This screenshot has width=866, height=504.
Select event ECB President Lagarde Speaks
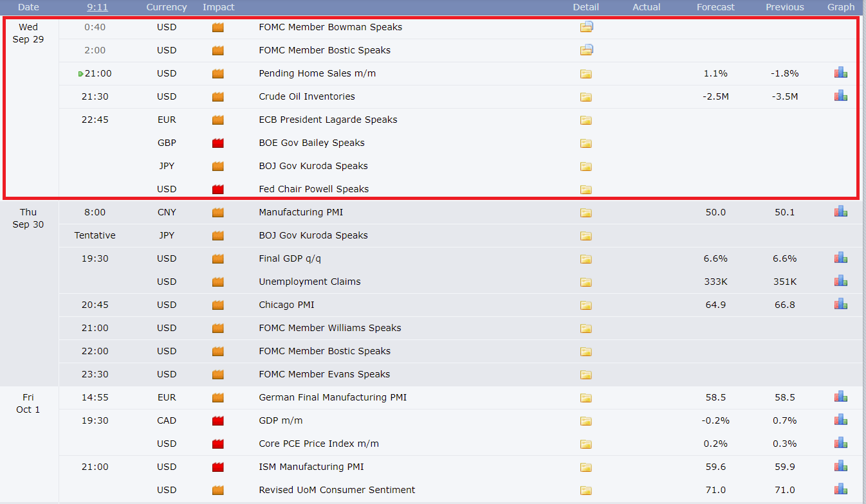(x=328, y=120)
